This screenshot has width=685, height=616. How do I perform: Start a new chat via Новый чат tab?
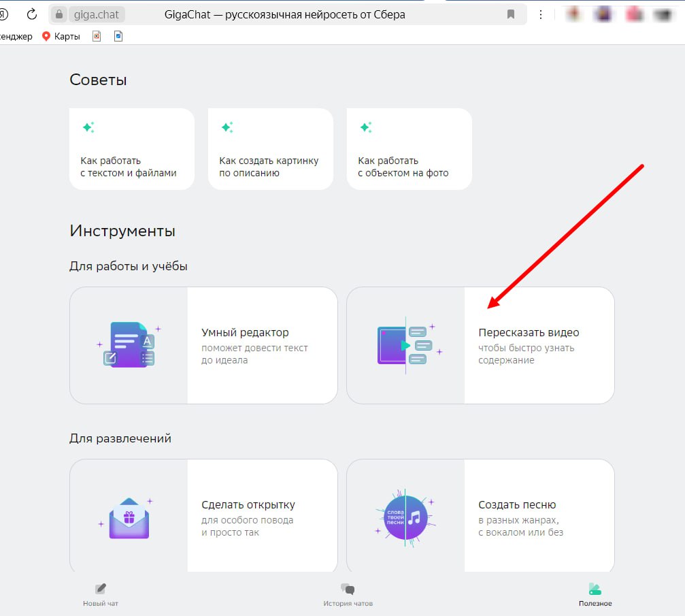click(101, 595)
